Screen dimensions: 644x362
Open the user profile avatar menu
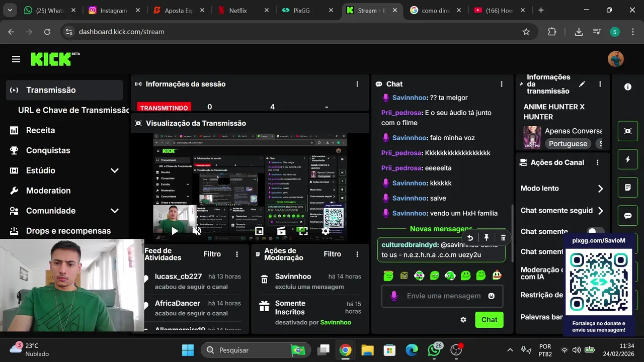coord(615,59)
